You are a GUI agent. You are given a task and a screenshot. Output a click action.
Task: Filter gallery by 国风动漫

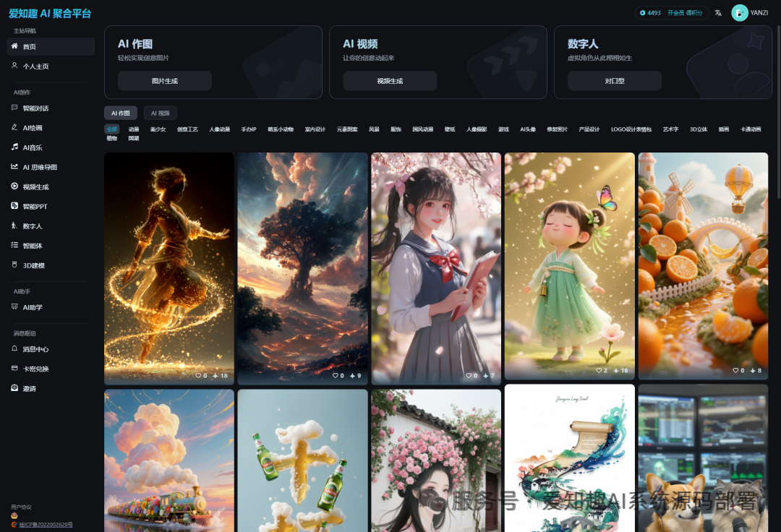pos(423,129)
